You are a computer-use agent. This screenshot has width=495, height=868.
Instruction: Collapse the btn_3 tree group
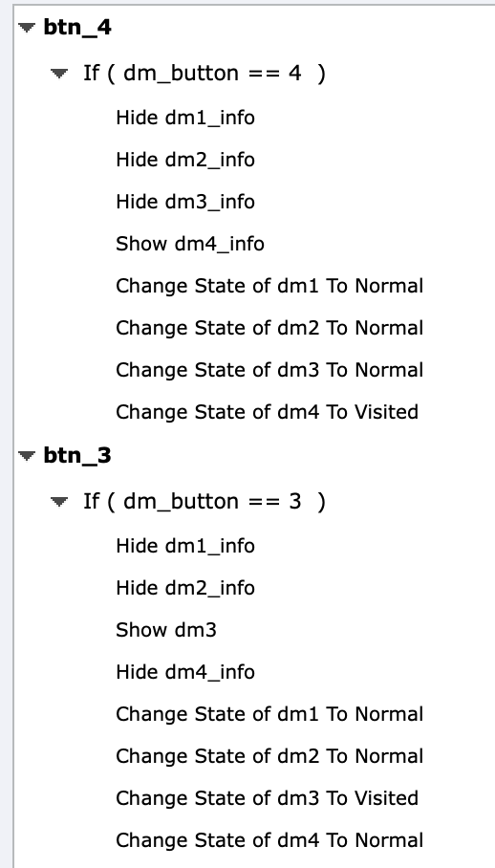pyautogui.click(x=27, y=455)
